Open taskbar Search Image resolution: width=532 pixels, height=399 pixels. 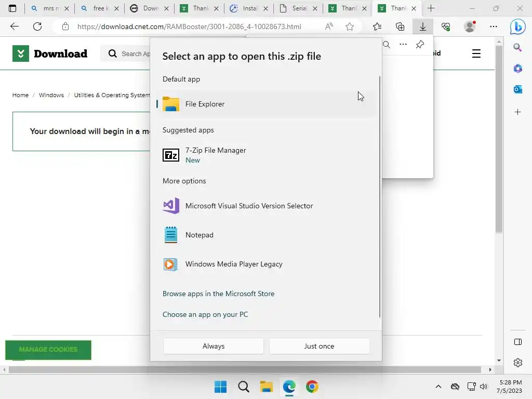244,387
